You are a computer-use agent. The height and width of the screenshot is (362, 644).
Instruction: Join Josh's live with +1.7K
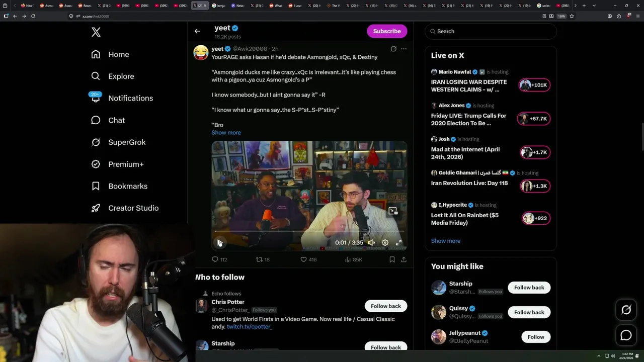[x=535, y=152]
